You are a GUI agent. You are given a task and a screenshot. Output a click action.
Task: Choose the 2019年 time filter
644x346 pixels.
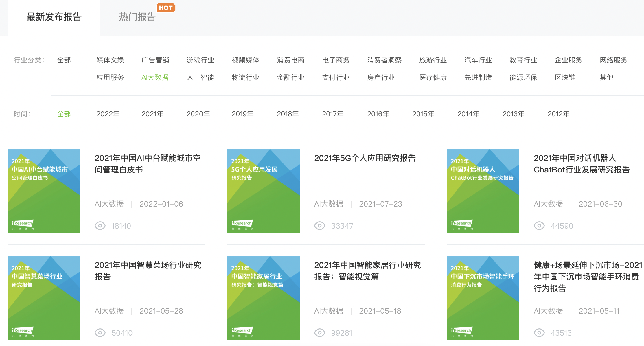click(243, 114)
